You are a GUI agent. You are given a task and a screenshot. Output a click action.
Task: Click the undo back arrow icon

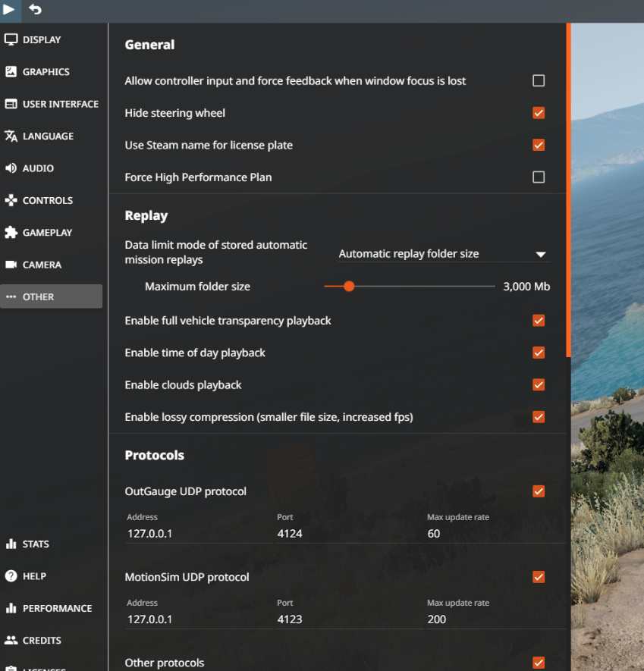click(35, 10)
